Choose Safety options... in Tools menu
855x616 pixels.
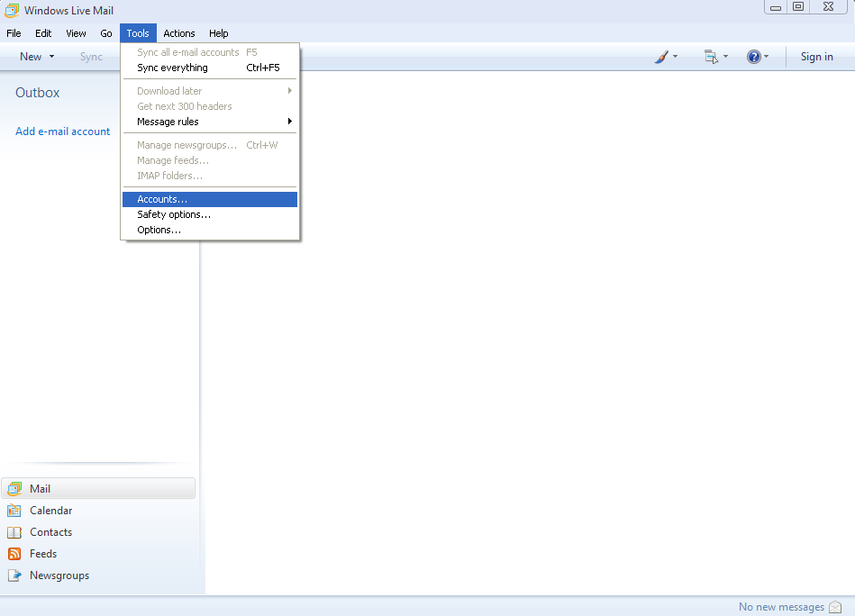[174, 214]
